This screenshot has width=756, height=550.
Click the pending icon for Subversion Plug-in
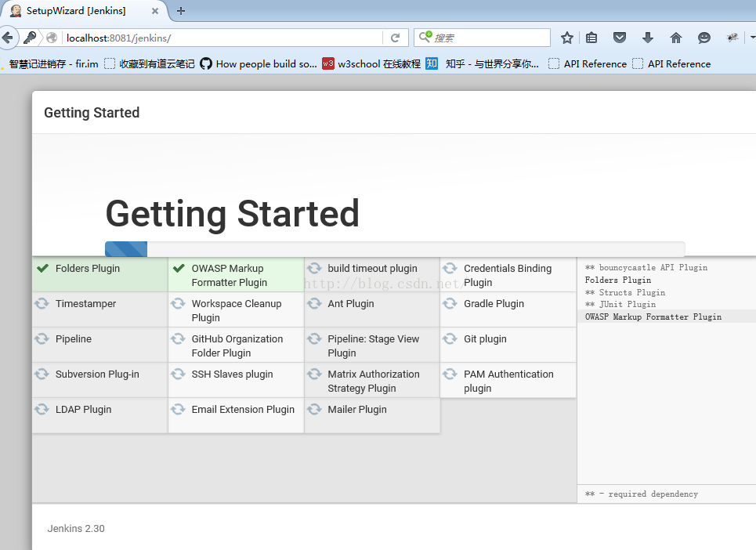pyautogui.click(x=42, y=374)
